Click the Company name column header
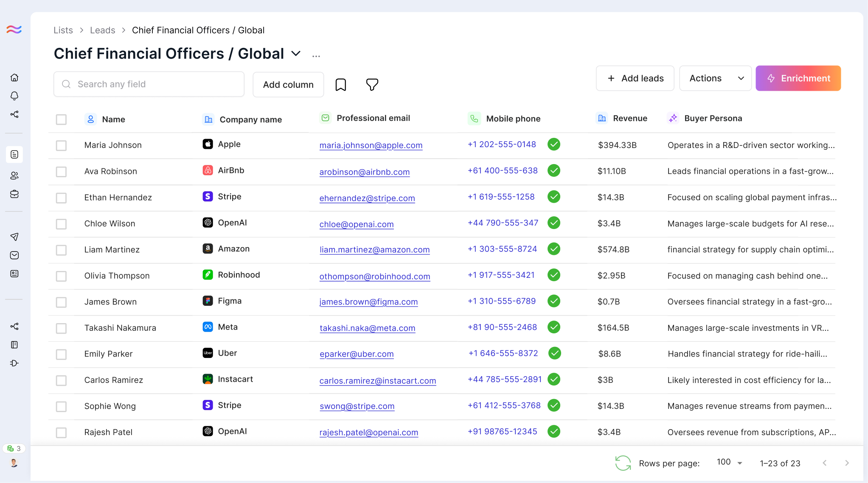 [250, 120]
